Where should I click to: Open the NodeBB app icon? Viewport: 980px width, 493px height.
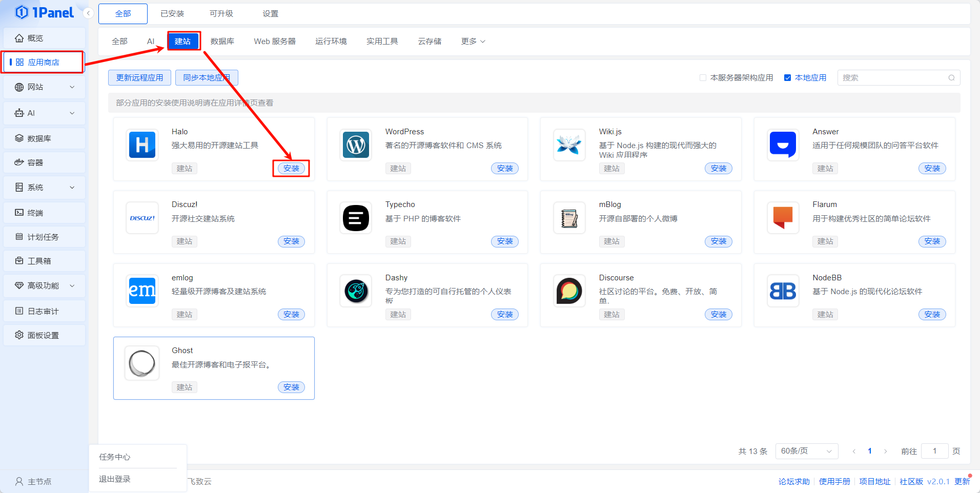pyautogui.click(x=783, y=291)
